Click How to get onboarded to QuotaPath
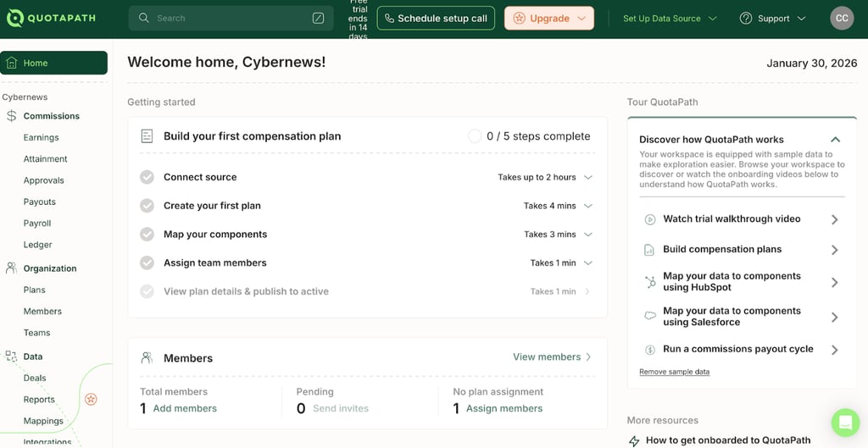The image size is (868, 448). click(x=728, y=440)
